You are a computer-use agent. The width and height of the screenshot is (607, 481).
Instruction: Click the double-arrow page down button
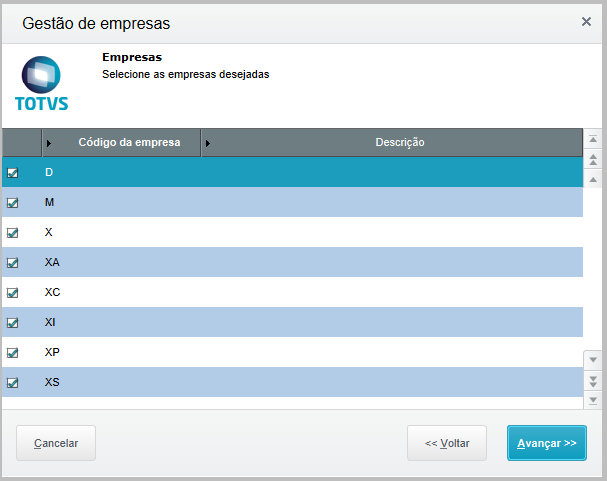point(593,380)
